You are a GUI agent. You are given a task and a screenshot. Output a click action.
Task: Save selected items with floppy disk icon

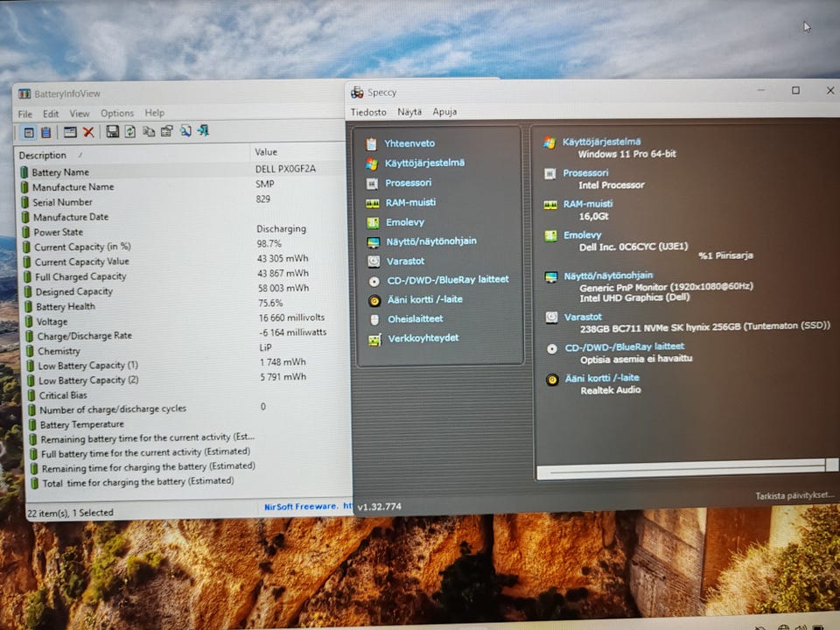pos(113,131)
